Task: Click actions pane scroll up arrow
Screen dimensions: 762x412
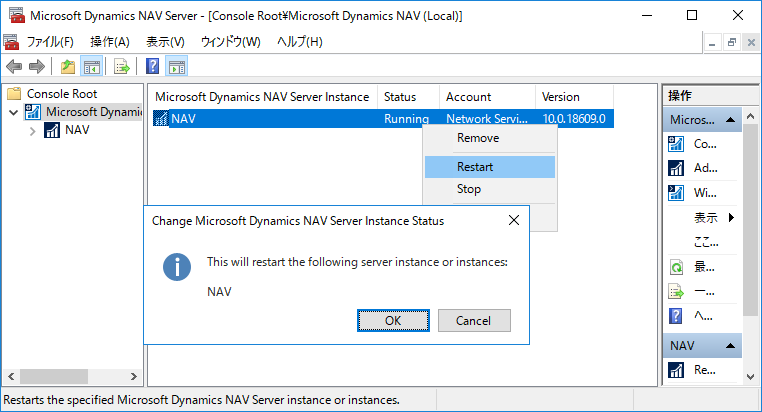Action: tap(751, 116)
